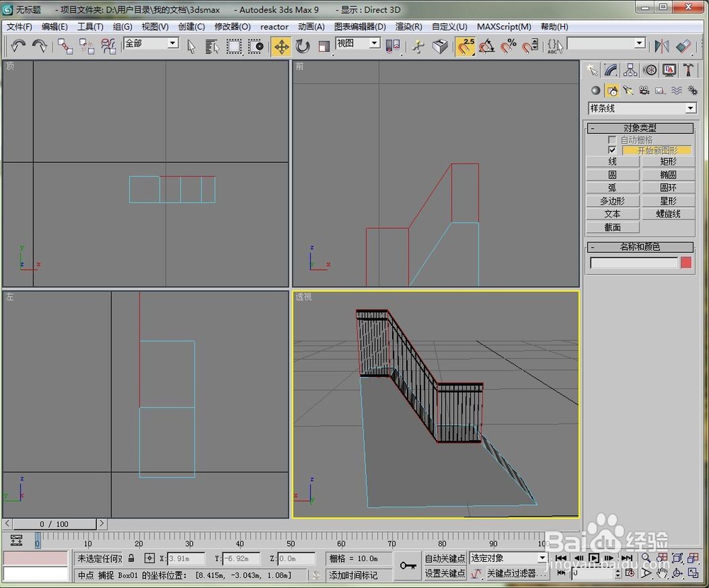Switch to the Utilities panel tab
The height and width of the screenshot is (588, 709).
point(688,70)
